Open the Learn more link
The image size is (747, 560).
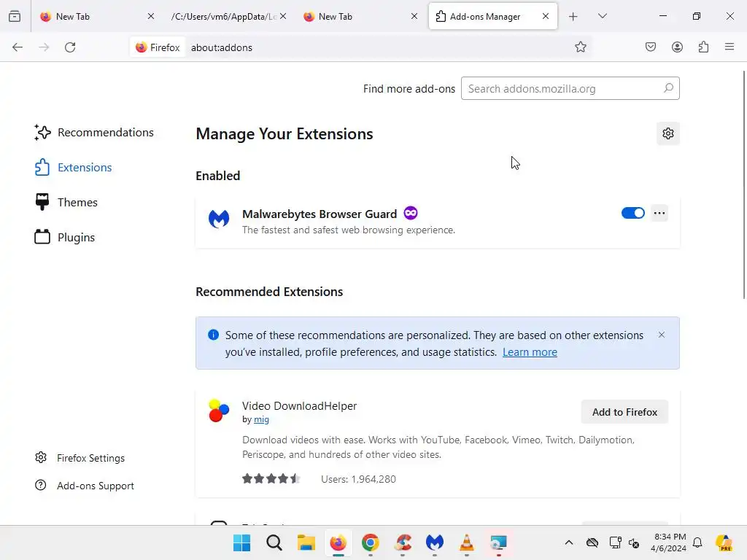coord(530,352)
